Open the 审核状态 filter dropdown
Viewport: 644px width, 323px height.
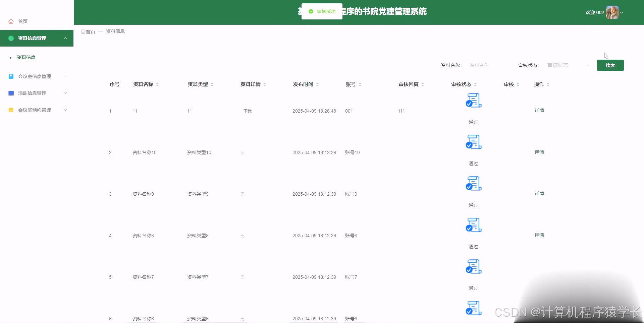pos(567,65)
